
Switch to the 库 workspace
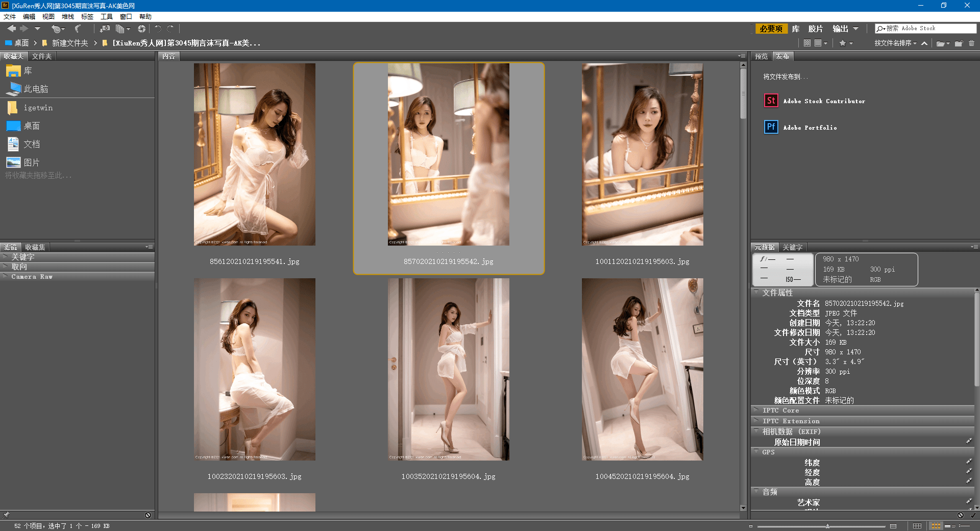(796, 29)
